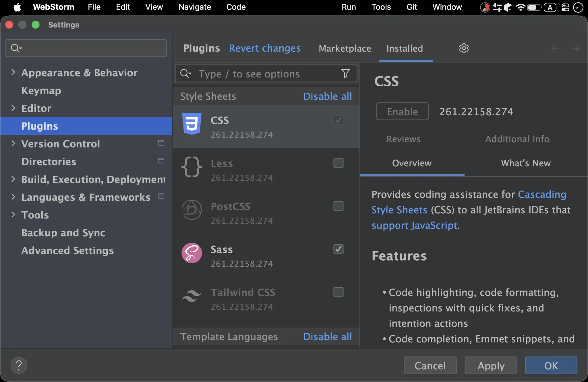Select the Overview tab

coord(412,163)
